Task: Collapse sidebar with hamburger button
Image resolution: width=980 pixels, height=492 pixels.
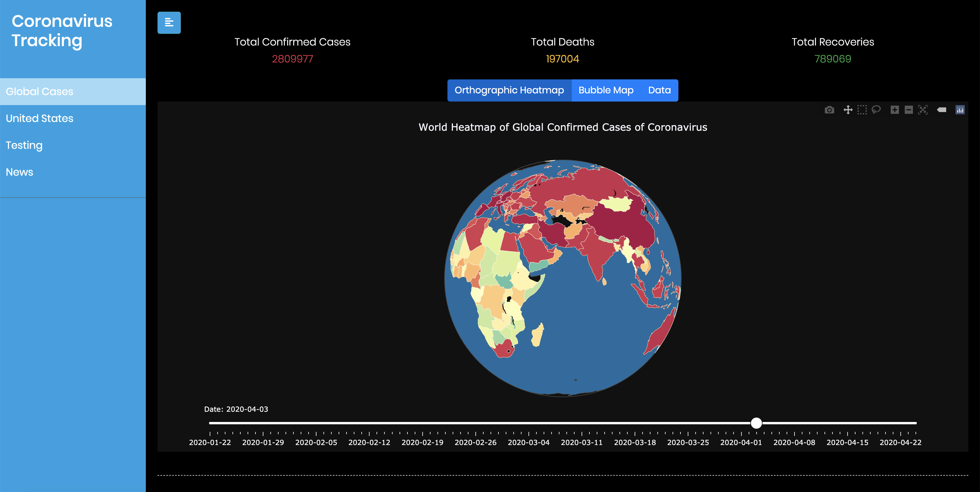Action: (x=169, y=23)
